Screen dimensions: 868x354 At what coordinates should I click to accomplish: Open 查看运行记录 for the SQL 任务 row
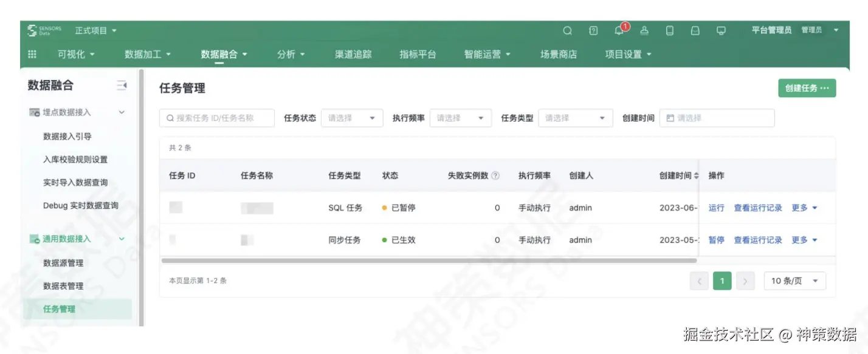[x=758, y=208]
